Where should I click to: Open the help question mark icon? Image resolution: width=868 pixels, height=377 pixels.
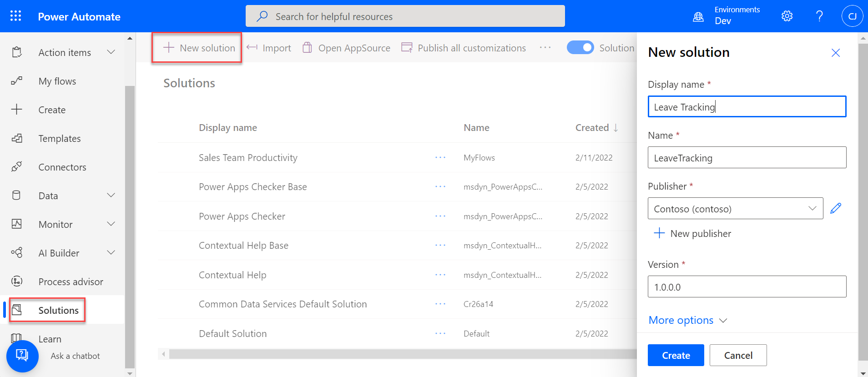pyautogui.click(x=819, y=16)
